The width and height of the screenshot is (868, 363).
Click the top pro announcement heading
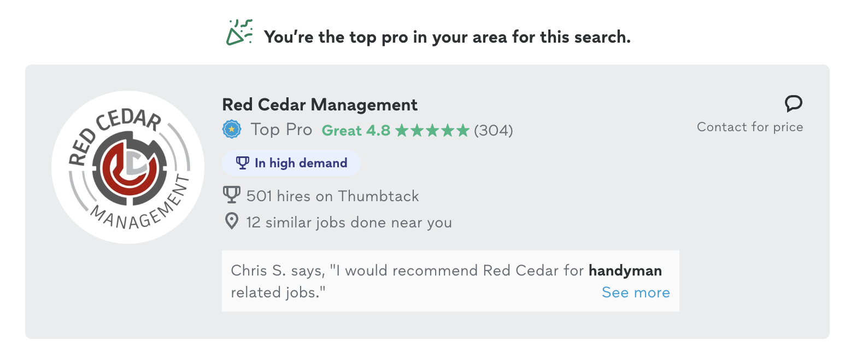(x=447, y=37)
